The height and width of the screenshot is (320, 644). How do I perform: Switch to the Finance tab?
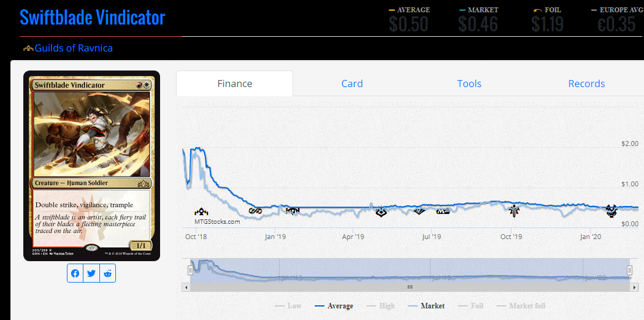point(234,84)
